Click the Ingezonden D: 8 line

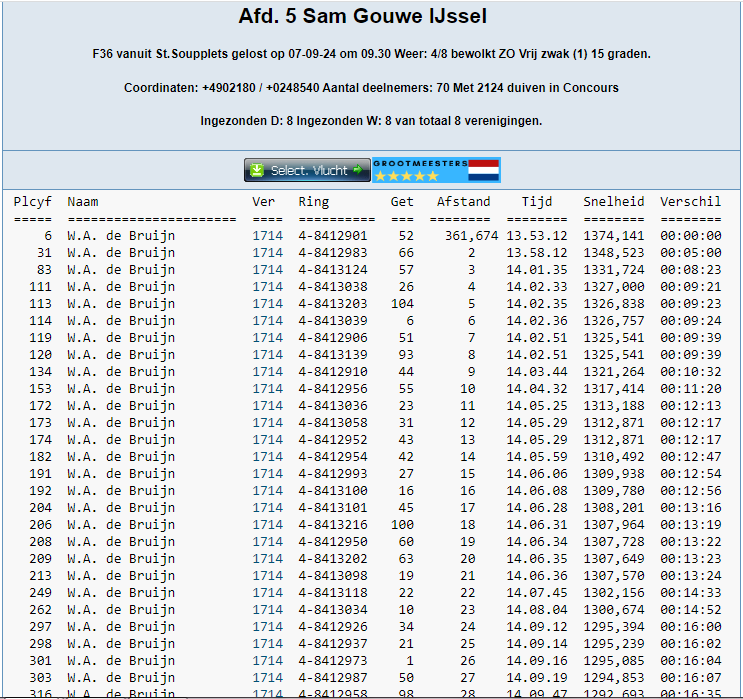371,121
